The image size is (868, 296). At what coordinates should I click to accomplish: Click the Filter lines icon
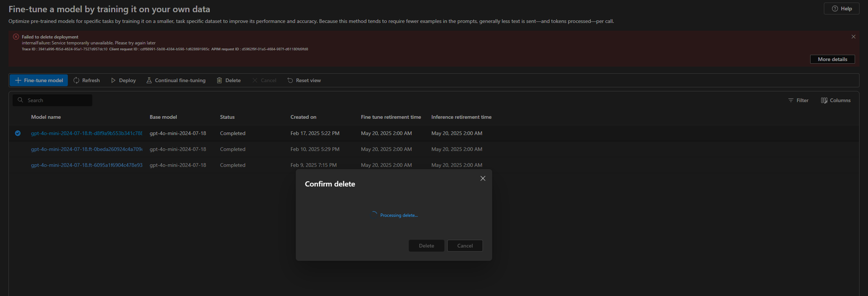click(x=791, y=100)
